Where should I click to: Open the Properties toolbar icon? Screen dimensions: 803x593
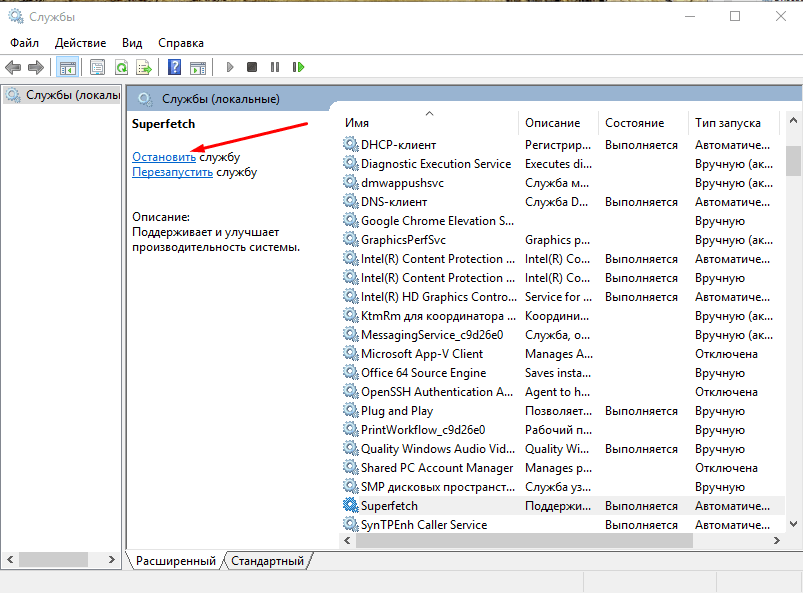click(97, 67)
